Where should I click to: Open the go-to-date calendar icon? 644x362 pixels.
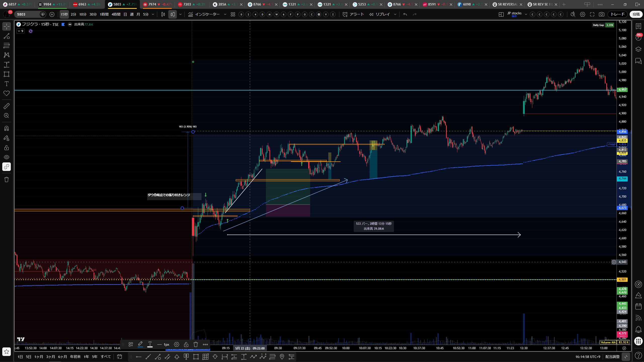pyautogui.click(x=119, y=357)
